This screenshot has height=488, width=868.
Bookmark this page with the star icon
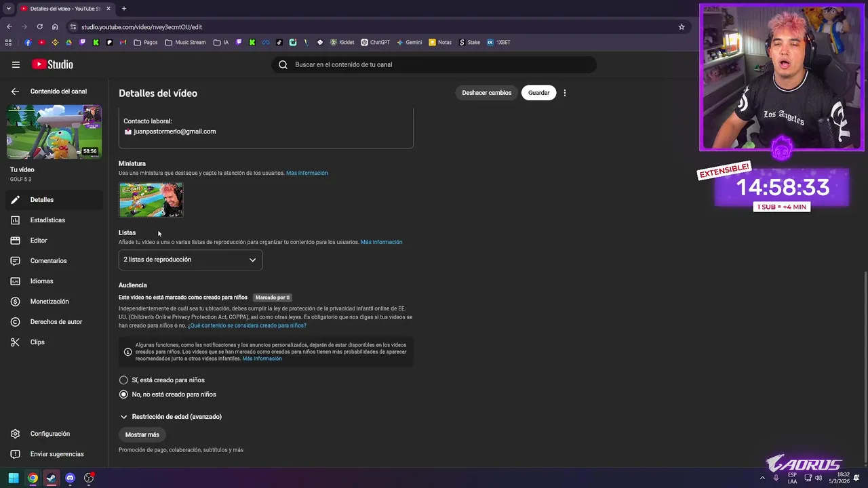pyautogui.click(x=682, y=27)
